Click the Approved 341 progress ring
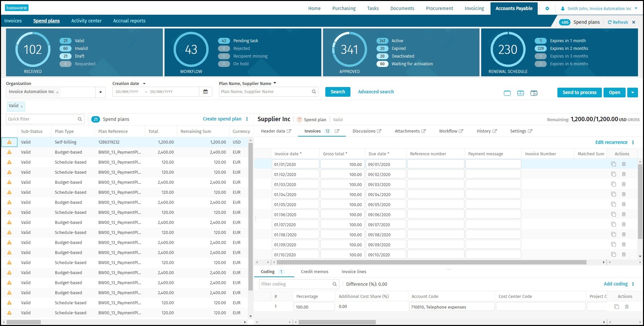The image size is (644, 326). pyautogui.click(x=349, y=50)
